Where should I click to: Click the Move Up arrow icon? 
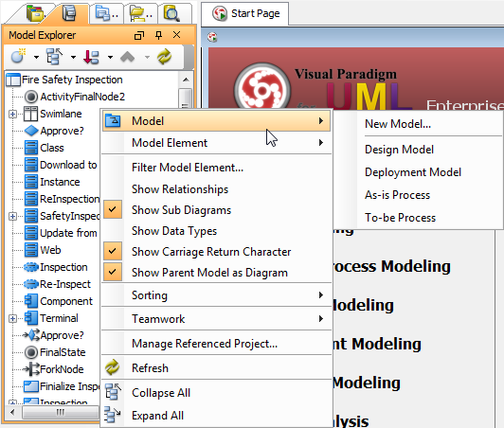pyautogui.click(x=128, y=57)
